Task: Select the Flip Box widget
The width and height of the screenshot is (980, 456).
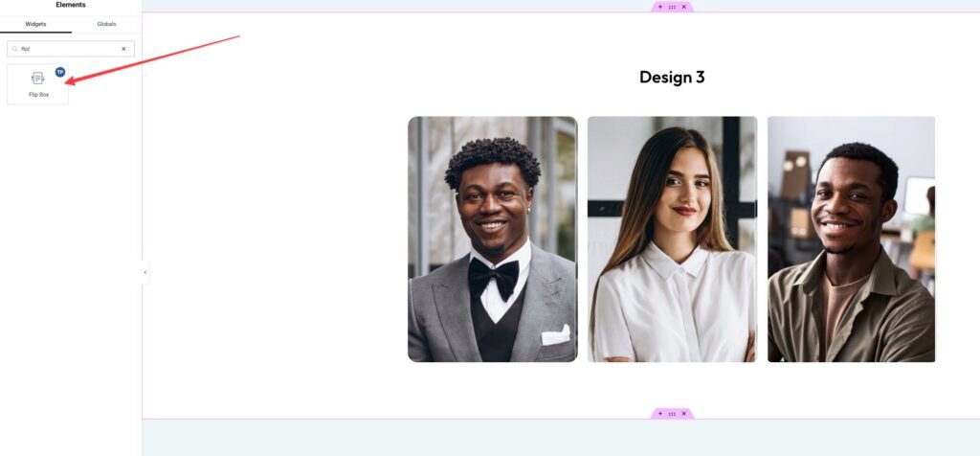Action: coord(38,81)
